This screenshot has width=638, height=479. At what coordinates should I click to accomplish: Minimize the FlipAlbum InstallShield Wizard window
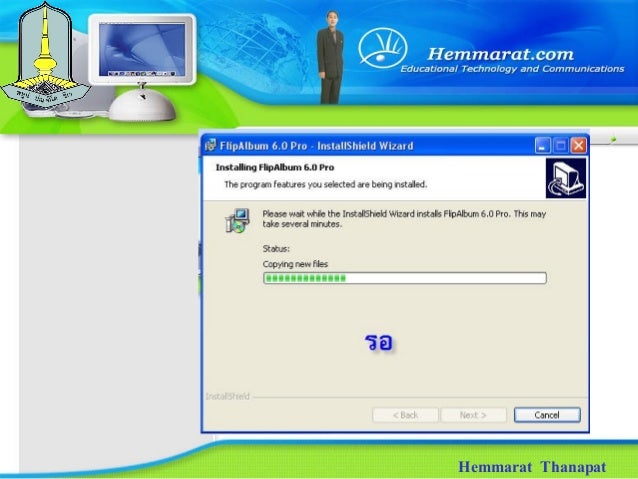[x=542, y=145]
